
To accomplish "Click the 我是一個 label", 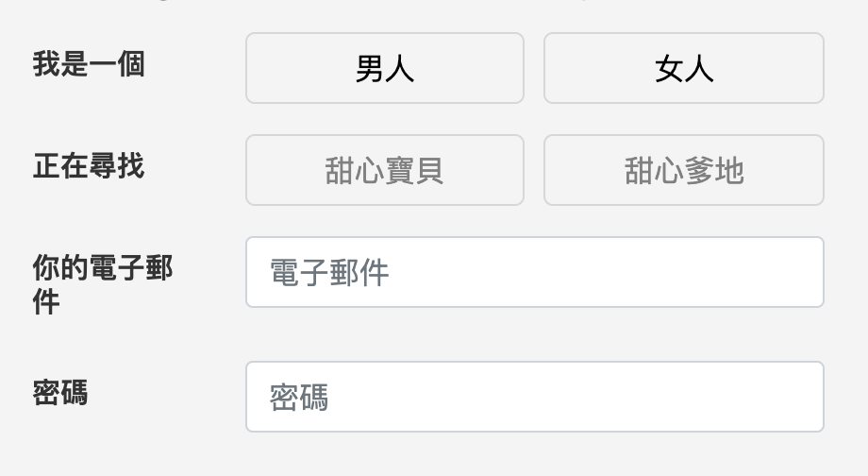I will coord(89,65).
